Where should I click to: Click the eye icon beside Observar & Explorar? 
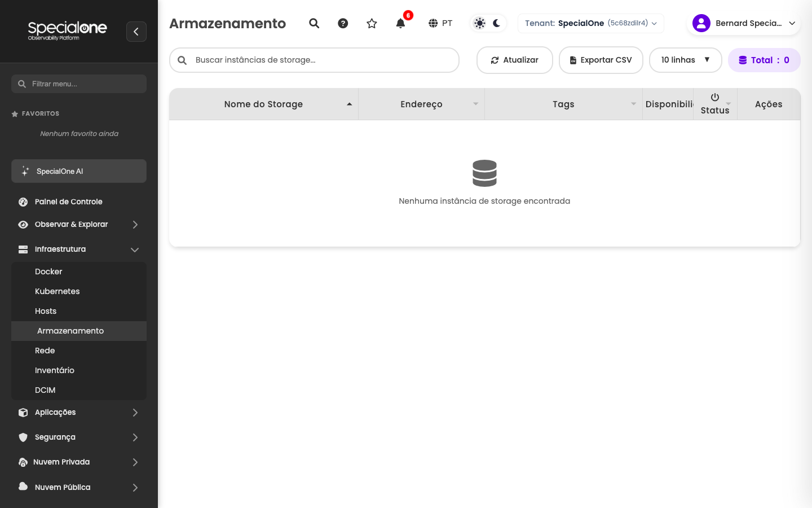pos(23,224)
